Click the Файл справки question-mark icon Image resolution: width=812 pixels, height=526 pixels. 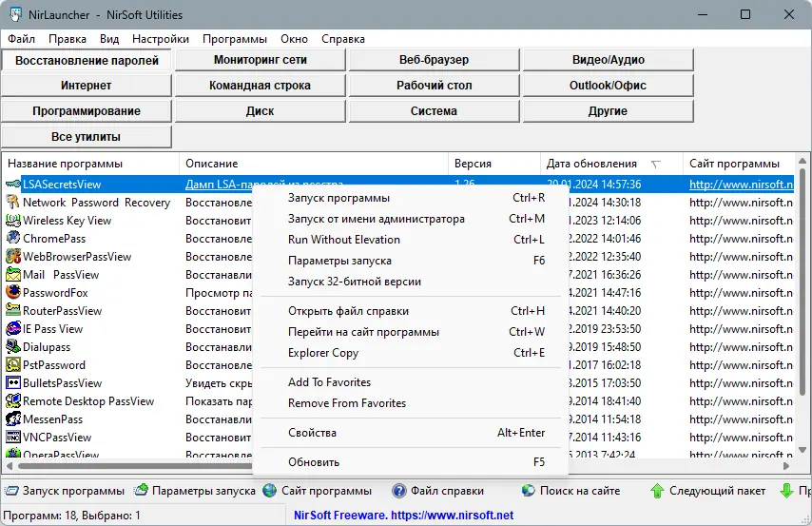[398, 490]
